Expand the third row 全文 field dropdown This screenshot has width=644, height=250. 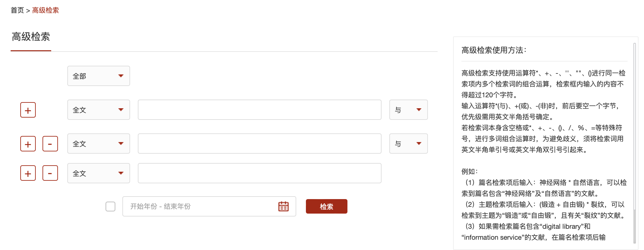click(99, 173)
